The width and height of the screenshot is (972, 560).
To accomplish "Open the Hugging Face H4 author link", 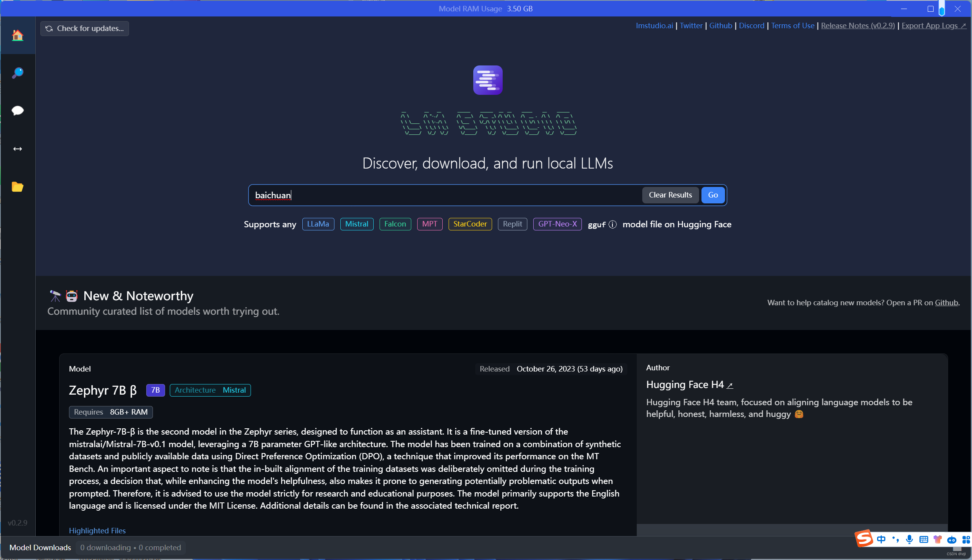I will tap(690, 384).
